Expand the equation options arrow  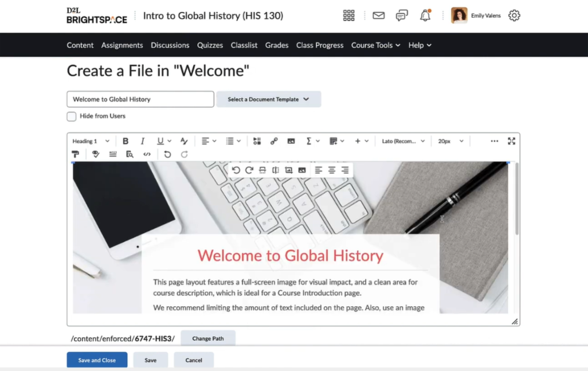pos(317,141)
